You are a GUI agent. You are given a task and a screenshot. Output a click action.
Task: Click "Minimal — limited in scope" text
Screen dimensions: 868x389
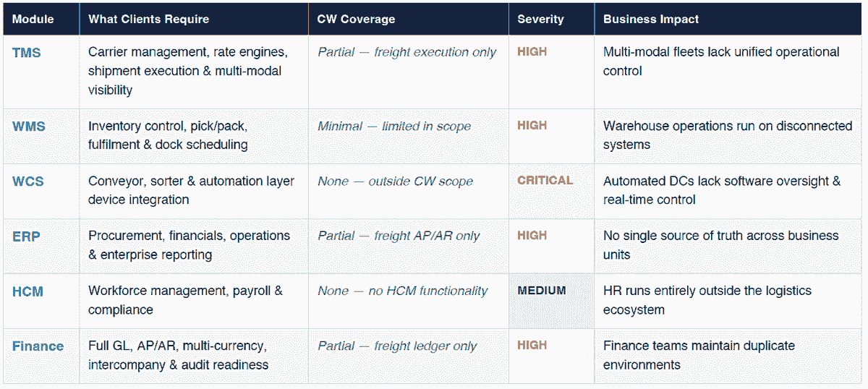tap(394, 127)
